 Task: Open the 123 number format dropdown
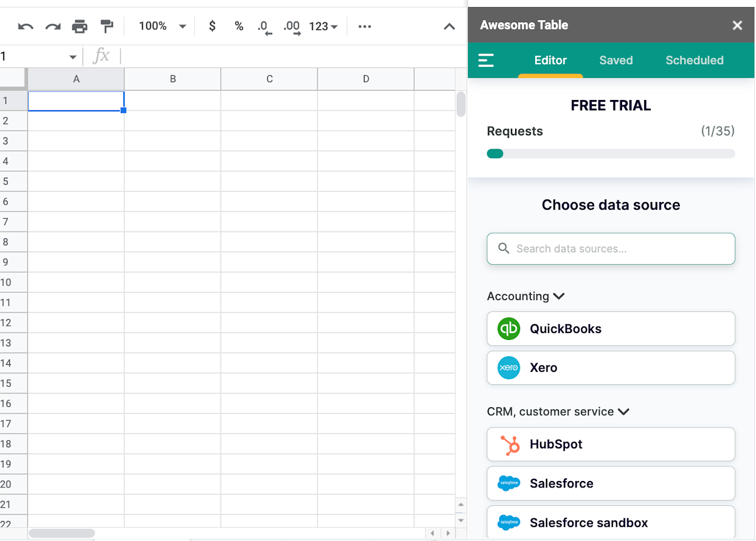[x=323, y=26]
